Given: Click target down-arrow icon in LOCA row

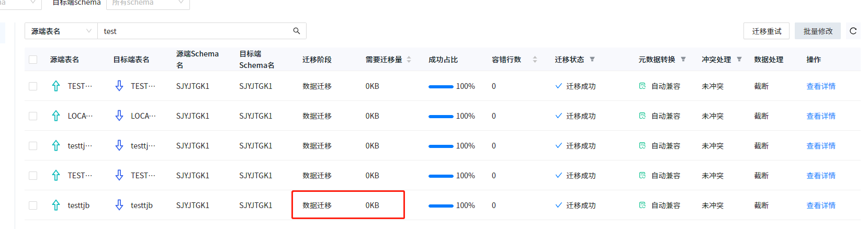Looking at the screenshot, I should tap(119, 116).
